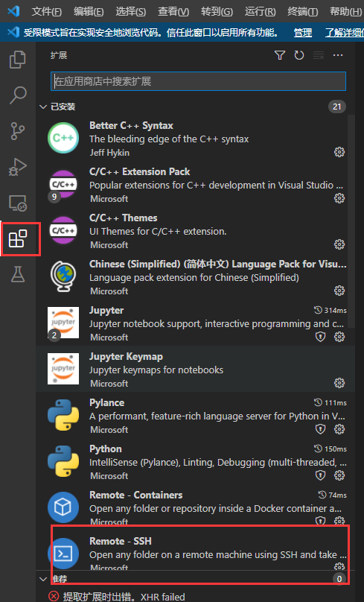
Task: Click the 扩展 panel title
Action: [59, 55]
